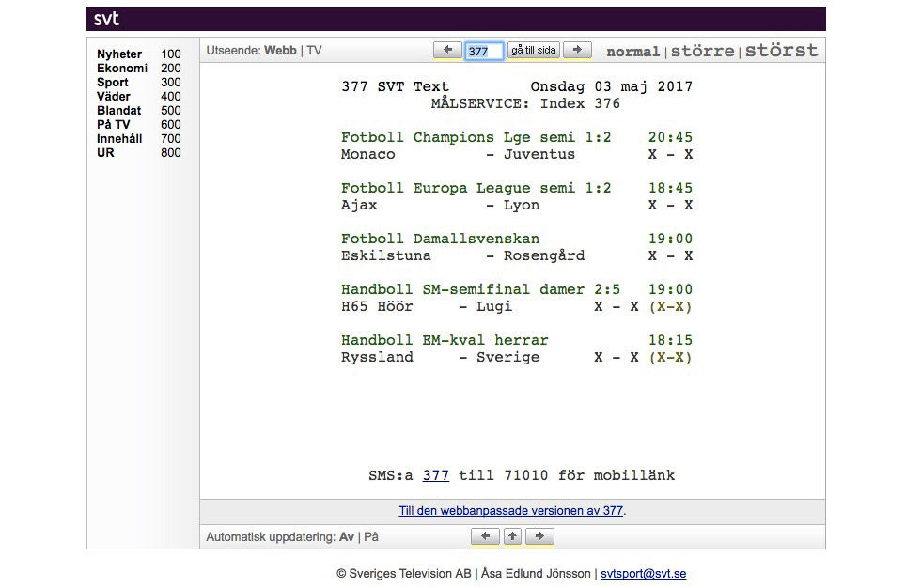Click 'Lyon' team name
The image size is (921, 588).
click(x=522, y=206)
